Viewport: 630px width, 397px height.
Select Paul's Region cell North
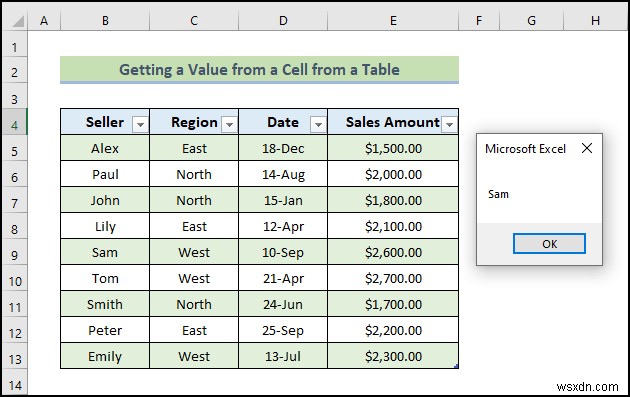pos(194,174)
